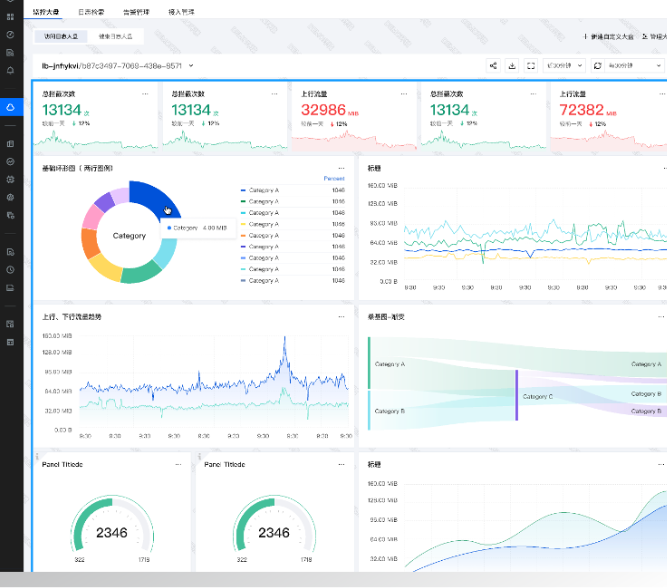This screenshot has height=588, width=667.
Task: Click the refresh arrows icon
Action: [x=597, y=66]
